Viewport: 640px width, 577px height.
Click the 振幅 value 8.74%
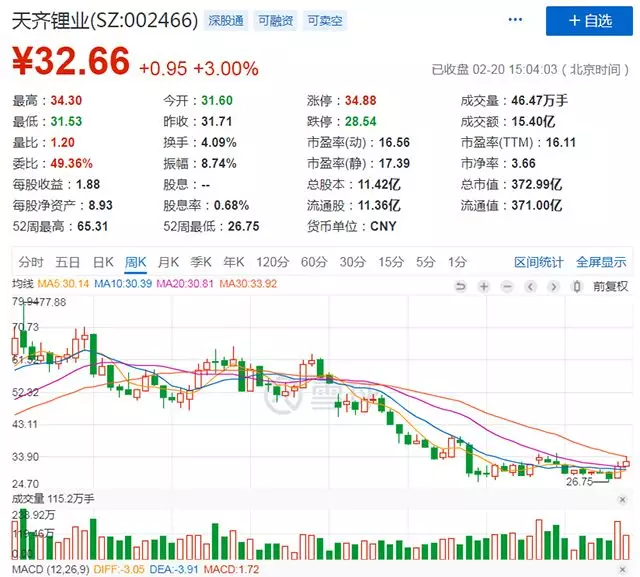pyautogui.click(x=219, y=163)
